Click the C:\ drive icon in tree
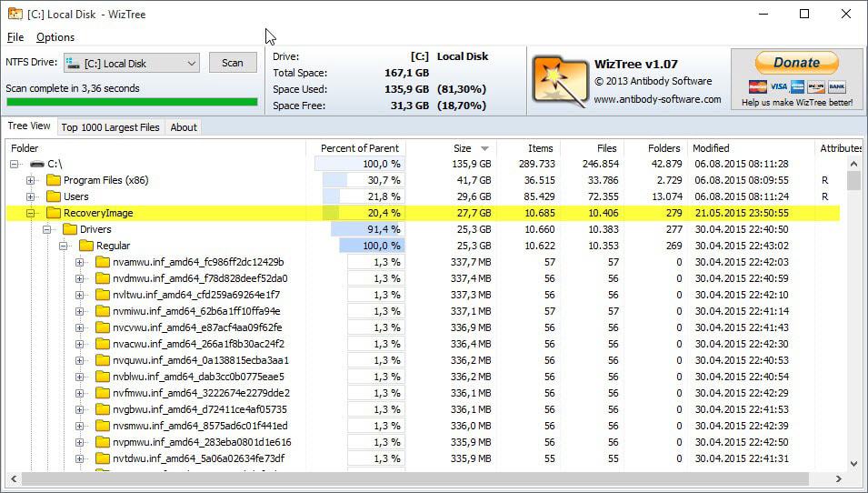The width and height of the screenshot is (868, 493). point(37,164)
